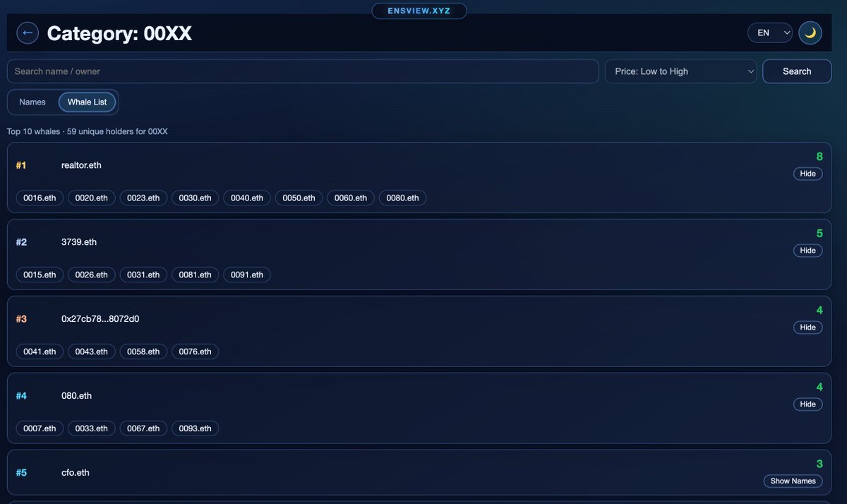Hide names for 3739.eth
847x504 pixels.
pos(807,251)
